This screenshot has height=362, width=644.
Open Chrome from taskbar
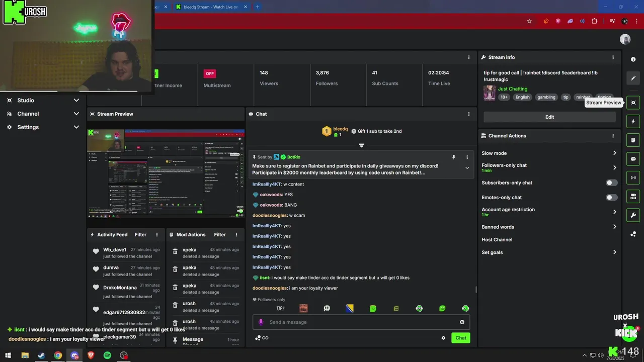coord(58,355)
